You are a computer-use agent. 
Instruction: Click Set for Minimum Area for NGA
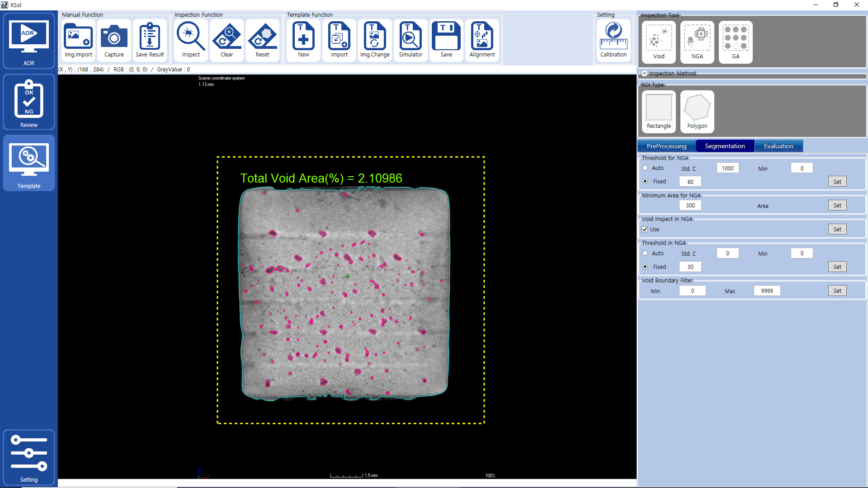coord(837,206)
